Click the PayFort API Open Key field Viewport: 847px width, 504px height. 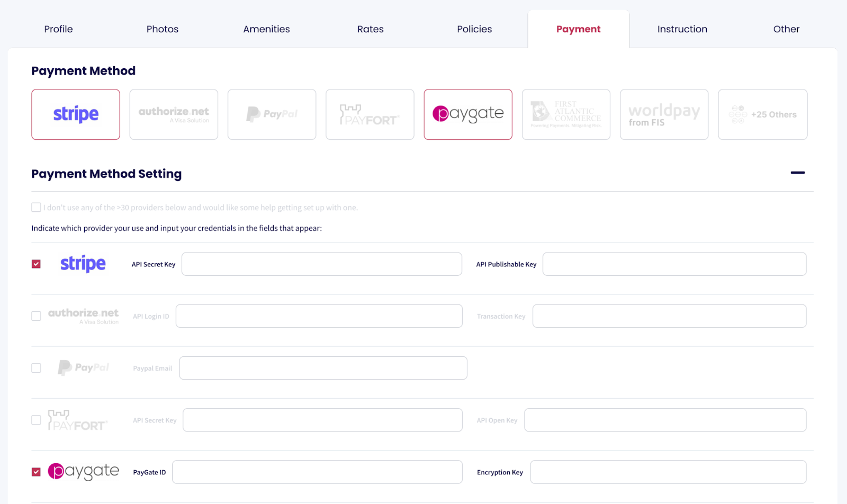click(x=665, y=420)
